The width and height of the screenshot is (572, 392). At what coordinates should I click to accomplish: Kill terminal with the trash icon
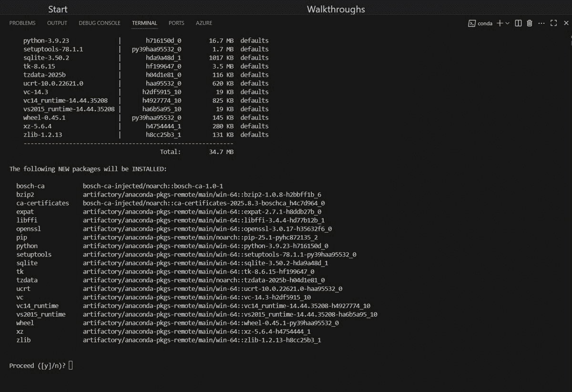[x=530, y=23]
